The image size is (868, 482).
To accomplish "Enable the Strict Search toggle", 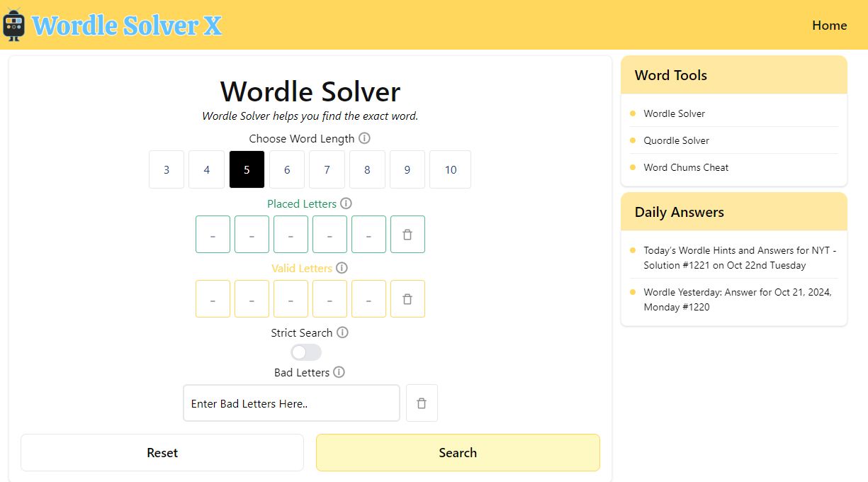I will (x=305, y=352).
